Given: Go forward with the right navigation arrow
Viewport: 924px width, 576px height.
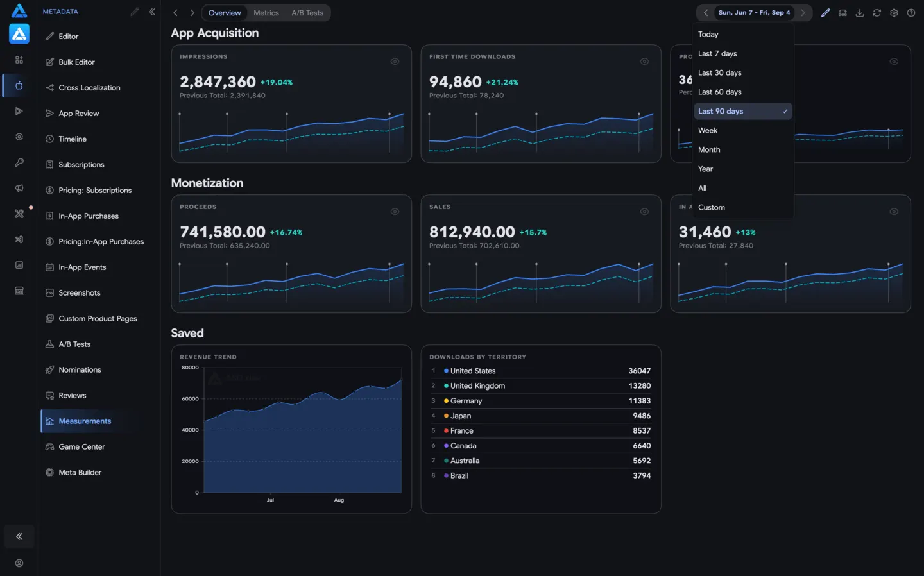Looking at the screenshot, I should (x=192, y=13).
